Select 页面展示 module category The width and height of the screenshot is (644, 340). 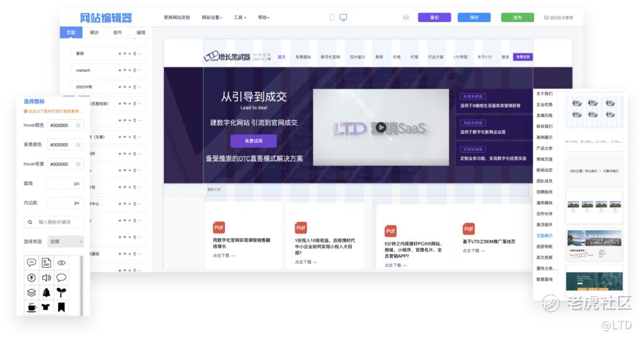pos(544,236)
